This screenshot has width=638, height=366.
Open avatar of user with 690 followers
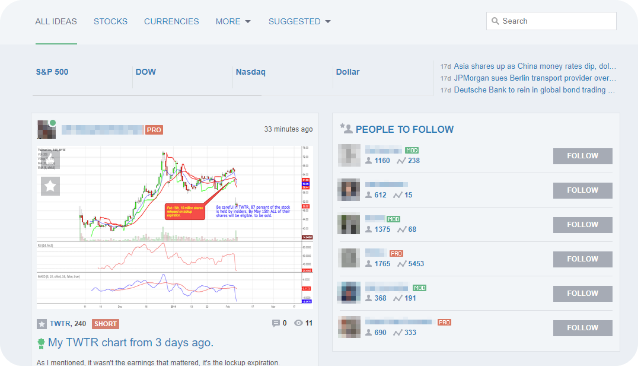point(349,327)
